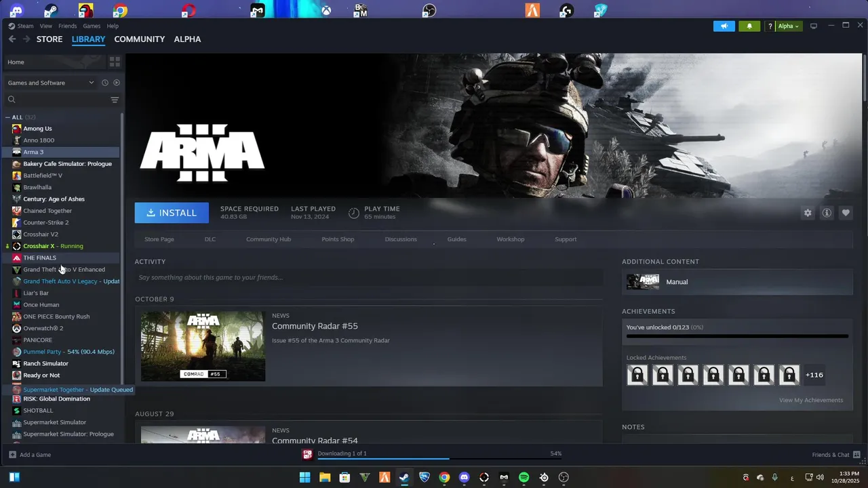868x488 pixels.
Task: Open the ALPHA profile tab
Action: click(187, 39)
